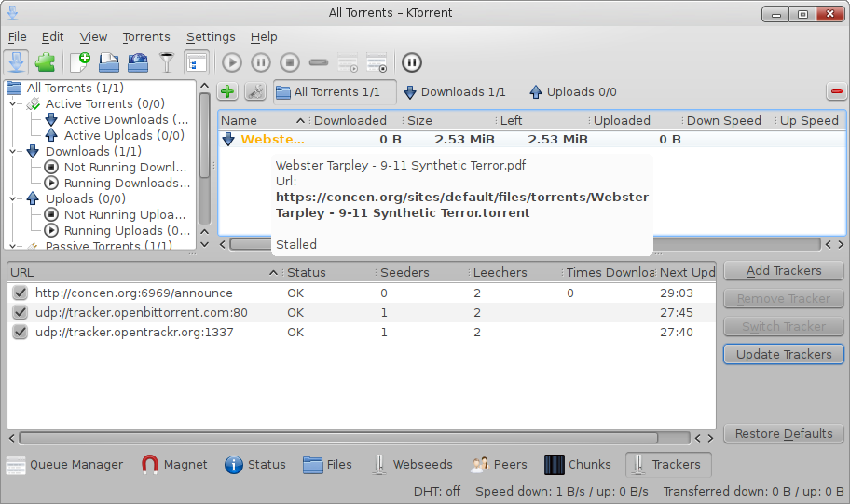The width and height of the screenshot is (850, 504).
Task: Switch to the Chunks tab
Action: 577,465
